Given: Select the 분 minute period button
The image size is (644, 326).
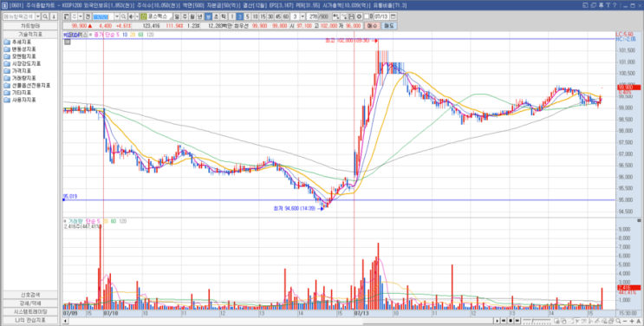Looking at the screenshot, I should coord(209,16).
